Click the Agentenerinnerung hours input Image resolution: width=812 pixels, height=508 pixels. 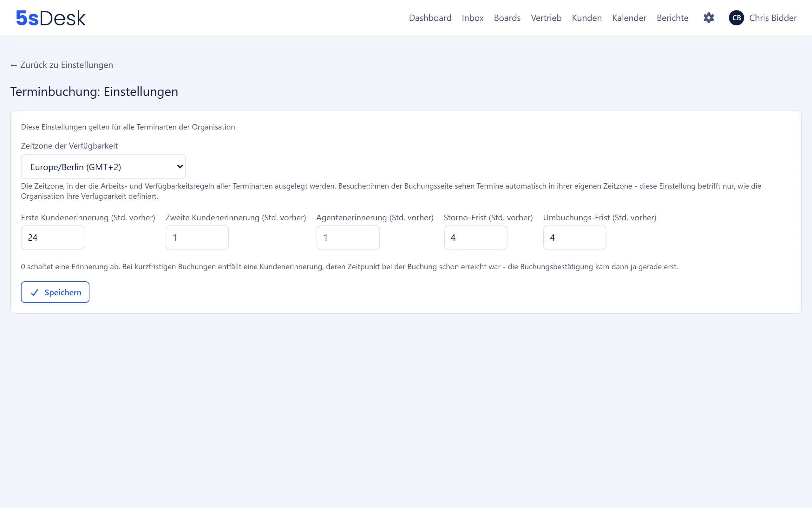(348, 237)
